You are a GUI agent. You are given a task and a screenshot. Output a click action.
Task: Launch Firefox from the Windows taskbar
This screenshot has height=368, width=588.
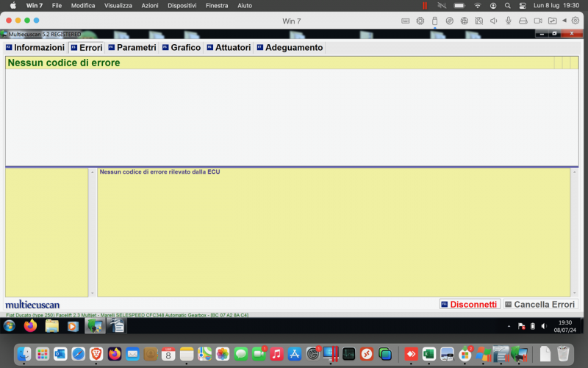pos(30,325)
